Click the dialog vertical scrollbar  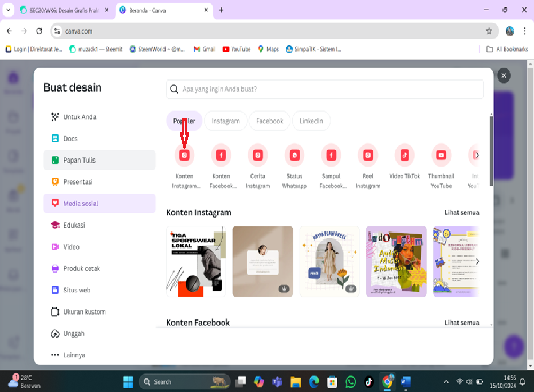tap(491, 151)
